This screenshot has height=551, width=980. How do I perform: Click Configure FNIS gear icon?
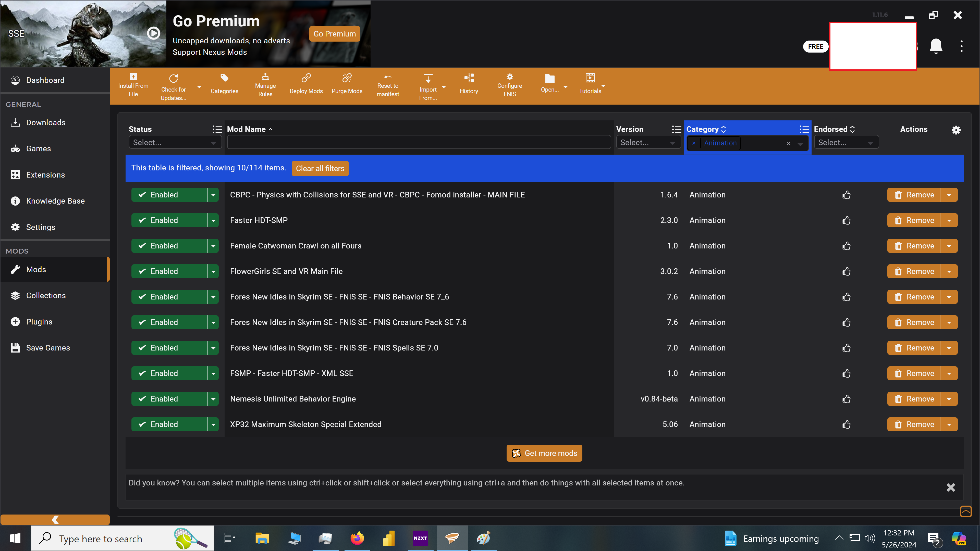point(509,77)
